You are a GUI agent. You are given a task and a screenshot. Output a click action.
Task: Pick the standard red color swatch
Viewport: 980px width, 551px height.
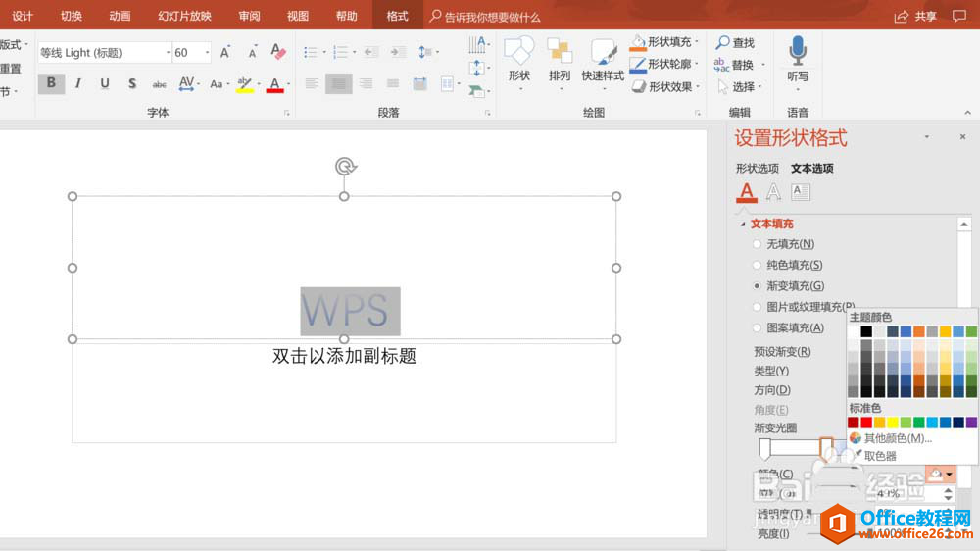(866, 423)
